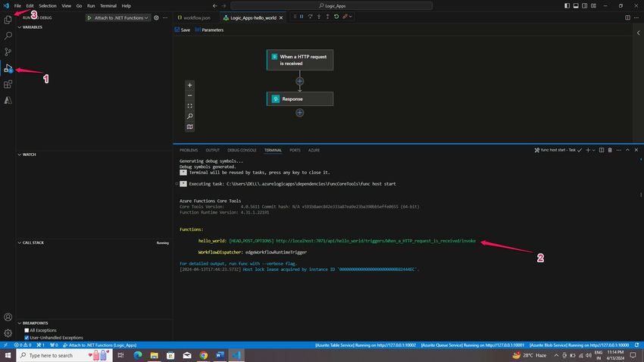Open the Explorer view in activity bar
This screenshot has height=362, width=644.
click(8, 19)
